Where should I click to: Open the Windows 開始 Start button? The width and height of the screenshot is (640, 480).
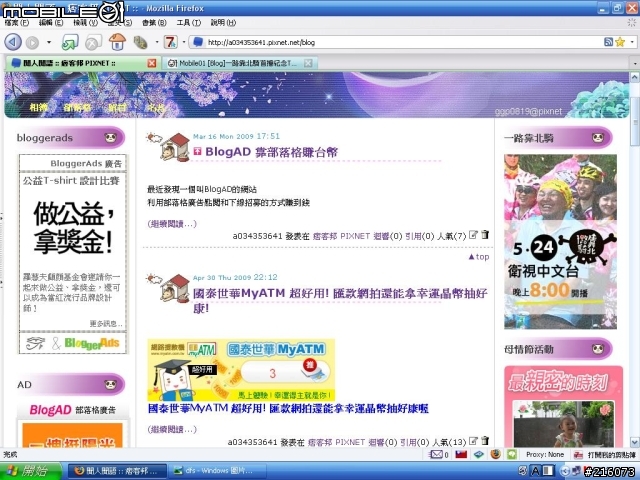pyautogui.click(x=31, y=471)
